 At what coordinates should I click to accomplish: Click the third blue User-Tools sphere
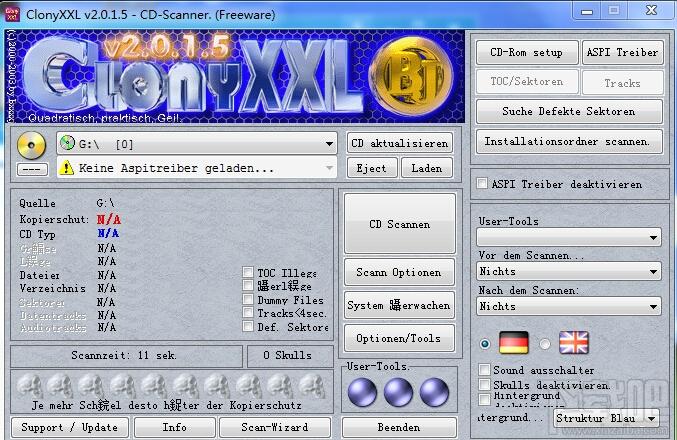click(x=434, y=392)
